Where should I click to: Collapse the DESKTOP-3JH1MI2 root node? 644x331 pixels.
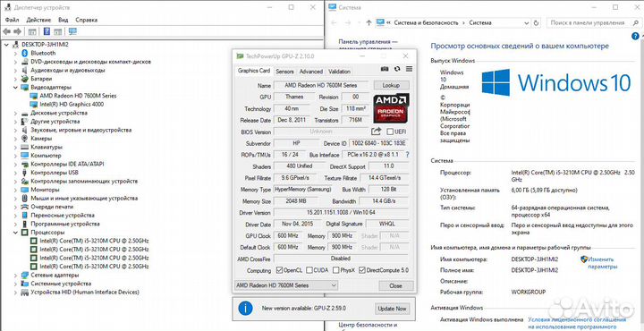6,45
